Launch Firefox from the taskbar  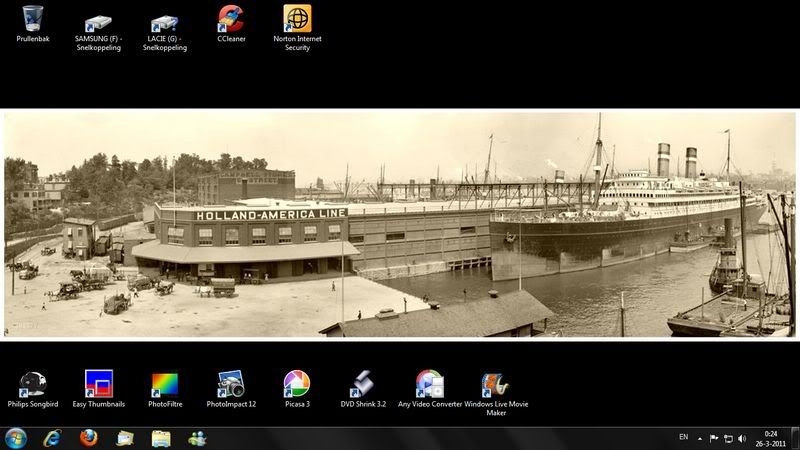[x=89, y=438]
